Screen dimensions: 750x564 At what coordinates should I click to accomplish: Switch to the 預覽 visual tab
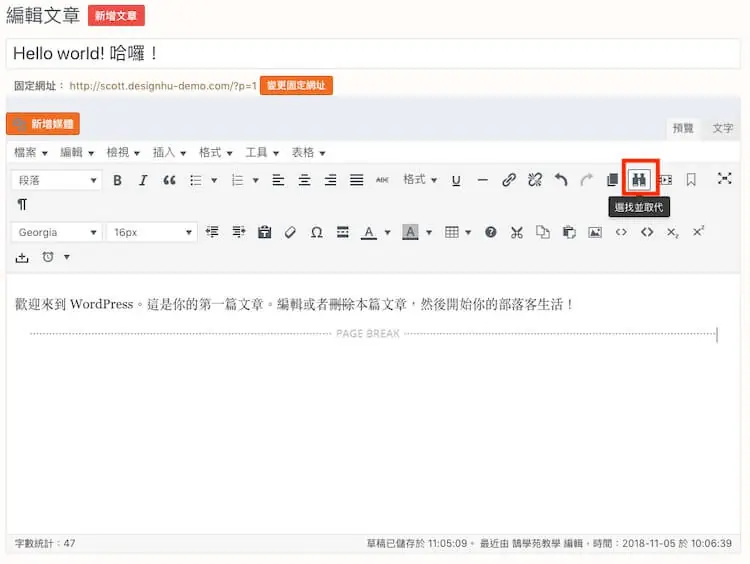pos(683,128)
